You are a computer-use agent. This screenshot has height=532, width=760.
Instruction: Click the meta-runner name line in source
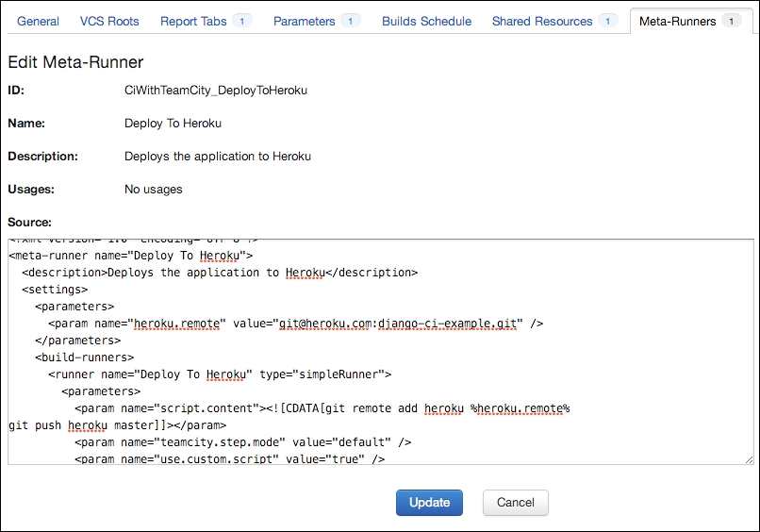pyautogui.click(x=131, y=256)
